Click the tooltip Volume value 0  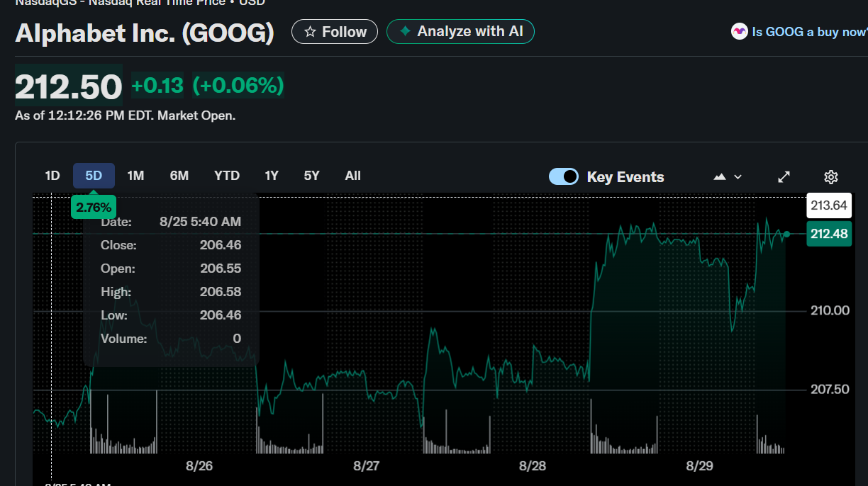tap(238, 339)
